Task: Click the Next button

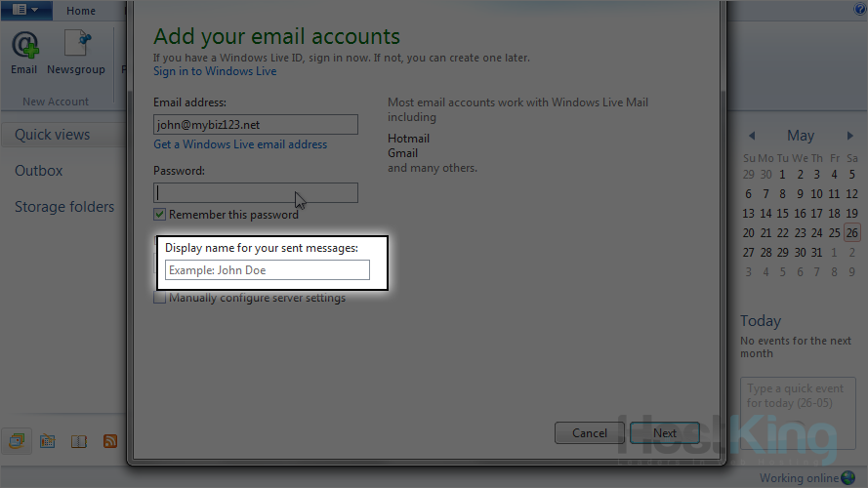Action: 664,432
